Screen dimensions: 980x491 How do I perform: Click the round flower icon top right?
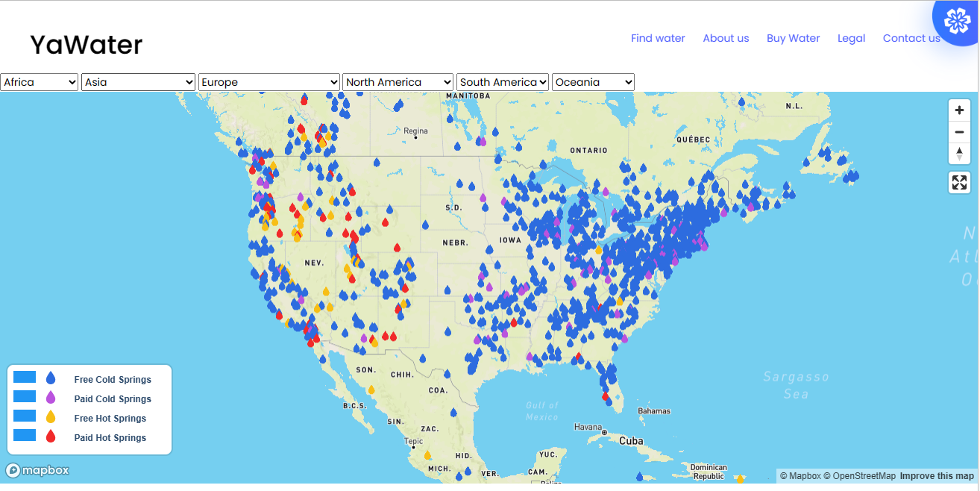(956, 22)
